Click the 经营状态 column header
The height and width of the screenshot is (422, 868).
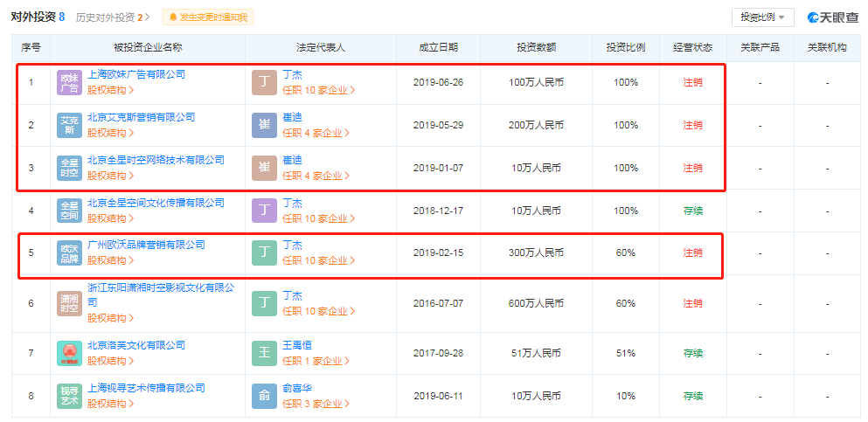[693, 47]
